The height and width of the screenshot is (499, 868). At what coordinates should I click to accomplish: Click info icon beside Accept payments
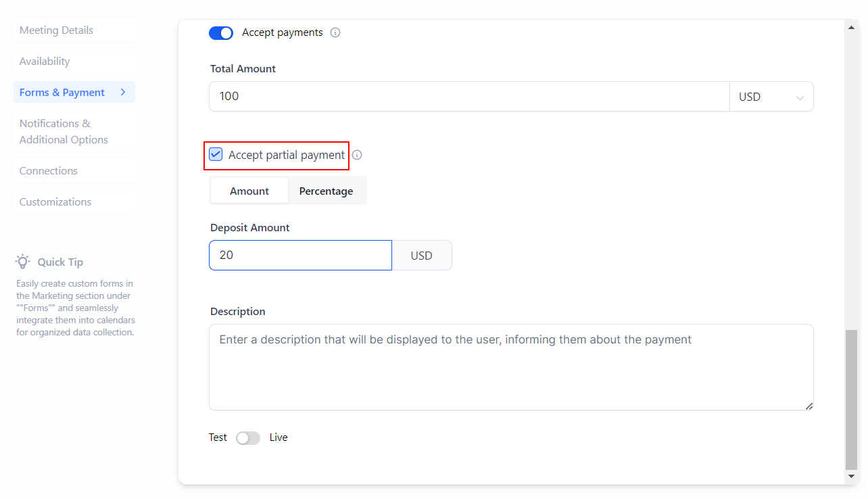pyautogui.click(x=335, y=32)
